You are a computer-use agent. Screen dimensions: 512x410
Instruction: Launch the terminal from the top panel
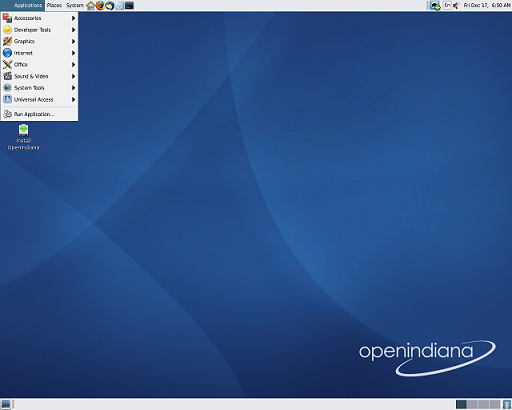tap(129, 5)
